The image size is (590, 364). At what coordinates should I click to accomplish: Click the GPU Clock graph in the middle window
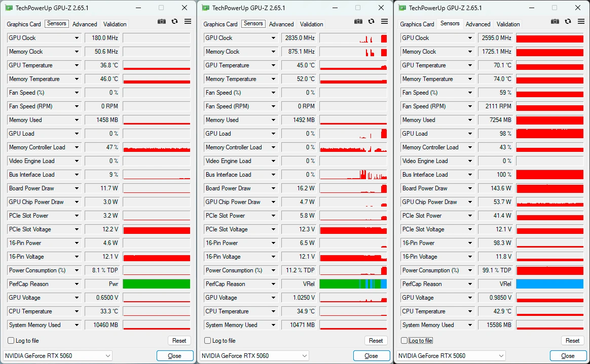pyautogui.click(x=353, y=38)
